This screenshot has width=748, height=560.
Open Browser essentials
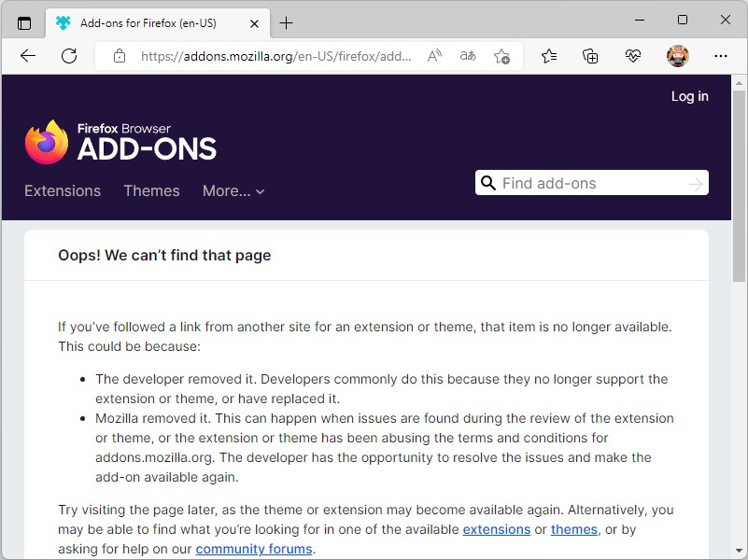(633, 56)
